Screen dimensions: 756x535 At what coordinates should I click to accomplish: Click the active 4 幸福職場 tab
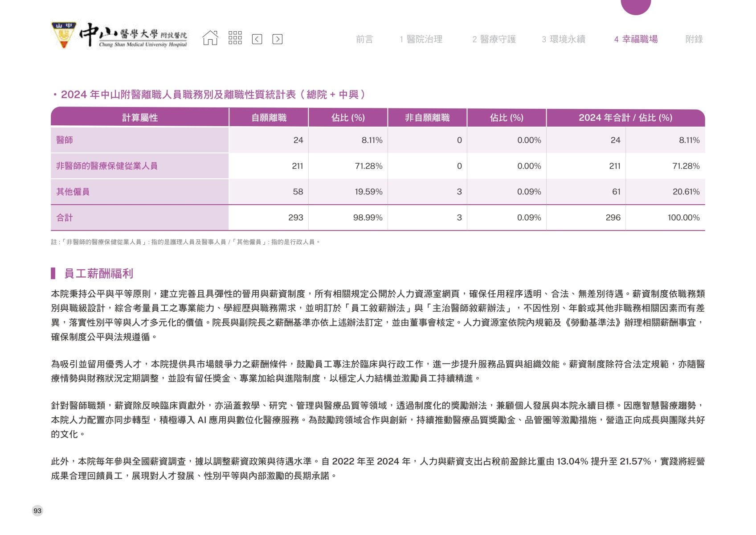tap(636, 39)
